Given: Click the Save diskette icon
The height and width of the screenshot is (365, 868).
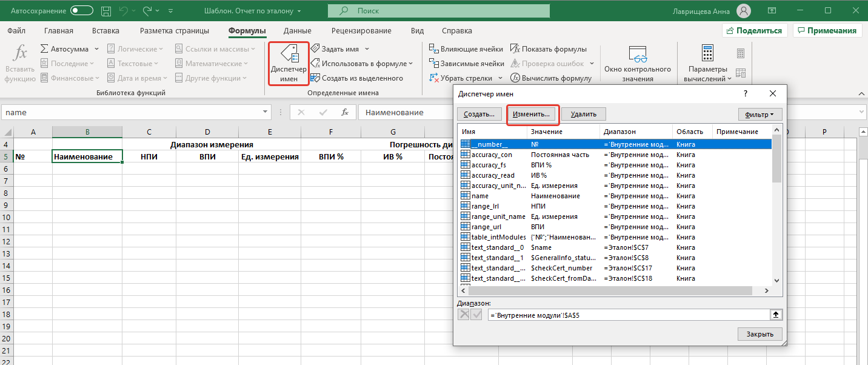Looking at the screenshot, I should pyautogui.click(x=107, y=11).
